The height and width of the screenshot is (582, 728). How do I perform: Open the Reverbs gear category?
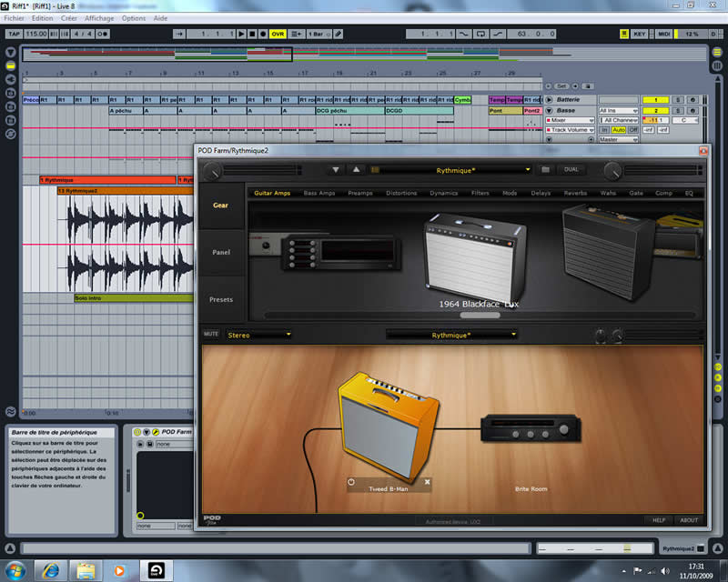click(576, 193)
